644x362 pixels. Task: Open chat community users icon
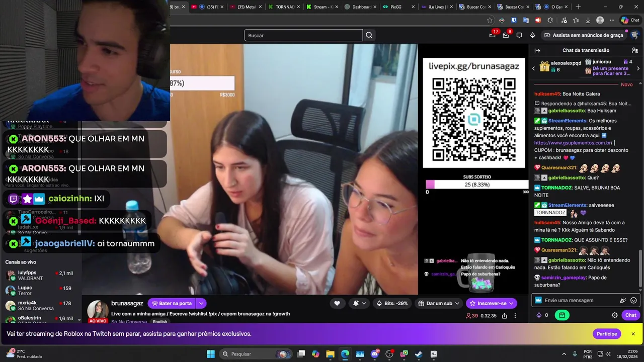(634, 50)
